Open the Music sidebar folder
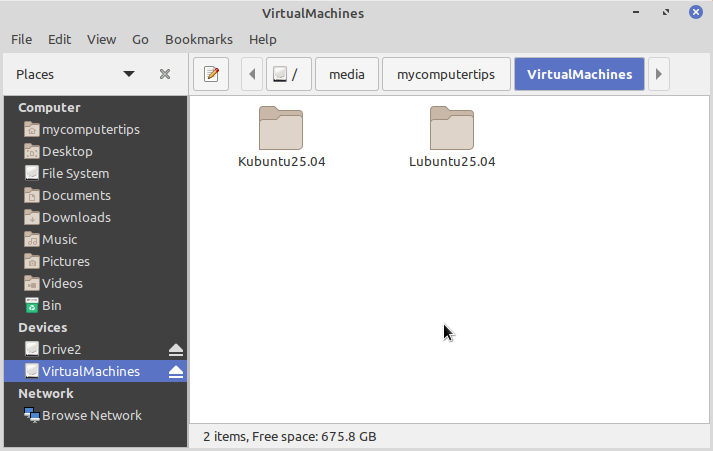The height and width of the screenshot is (451, 713). (x=59, y=239)
